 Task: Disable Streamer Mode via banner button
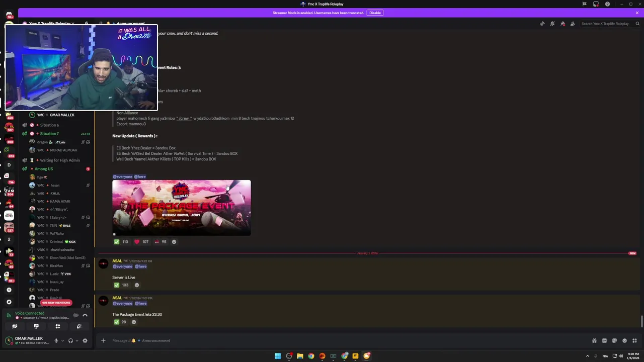click(375, 13)
